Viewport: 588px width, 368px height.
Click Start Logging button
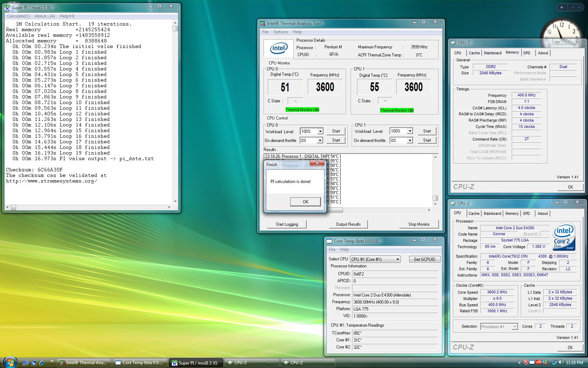[287, 224]
